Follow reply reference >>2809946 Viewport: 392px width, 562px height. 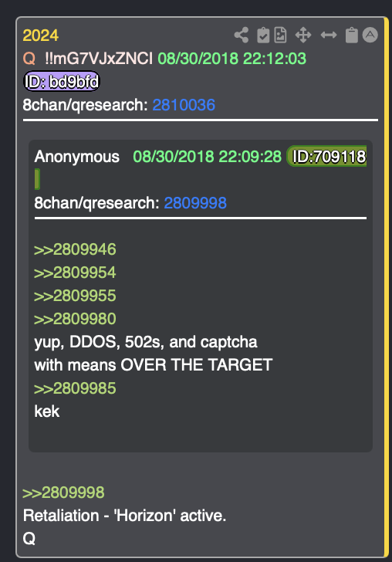click(75, 249)
